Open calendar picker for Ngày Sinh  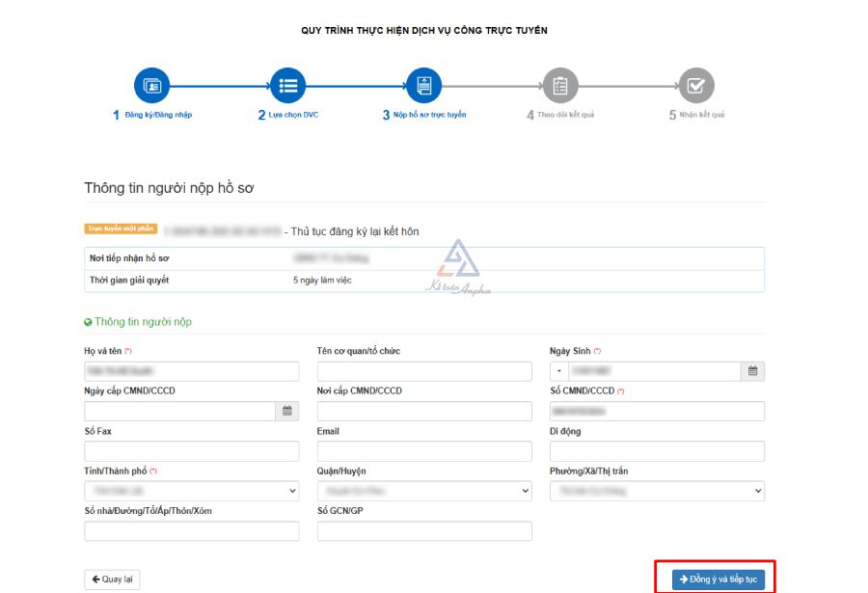point(752,371)
